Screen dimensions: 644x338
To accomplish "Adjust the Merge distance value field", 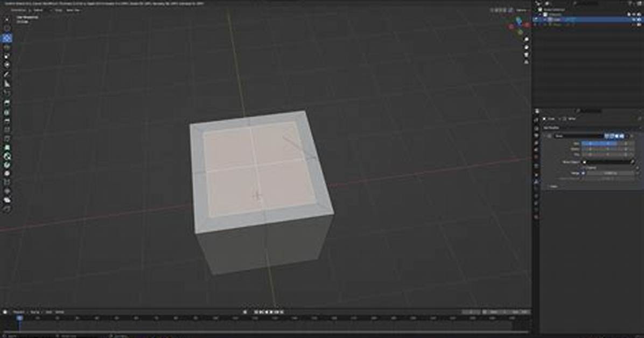I will tap(610, 173).
